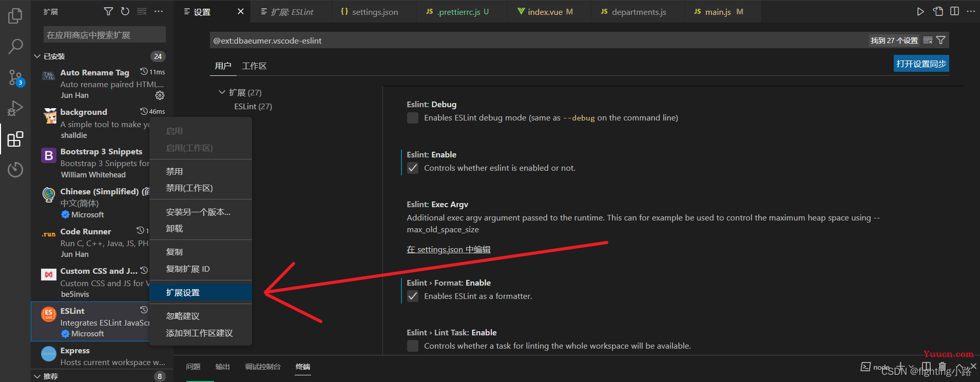Select 卸载 to uninstall the extension
This screenshot has height=382, width=980.
tap(201, 229)
